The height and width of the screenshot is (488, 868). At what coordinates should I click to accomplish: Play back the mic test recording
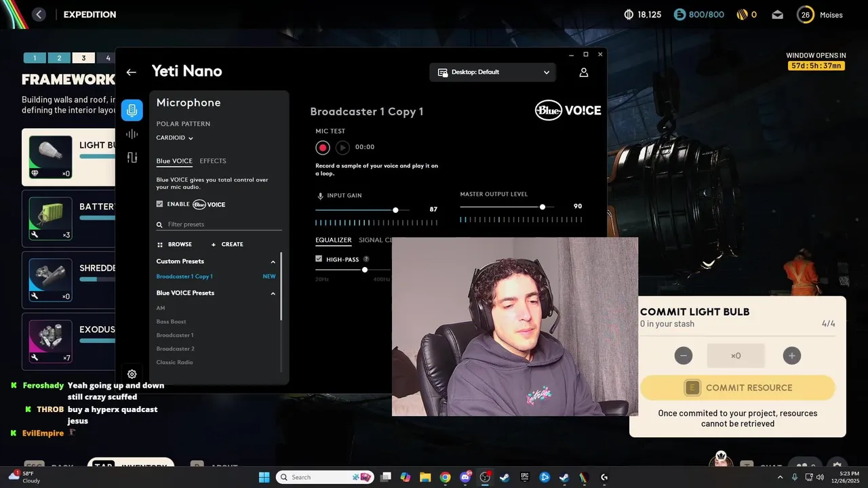coord(342,147)
